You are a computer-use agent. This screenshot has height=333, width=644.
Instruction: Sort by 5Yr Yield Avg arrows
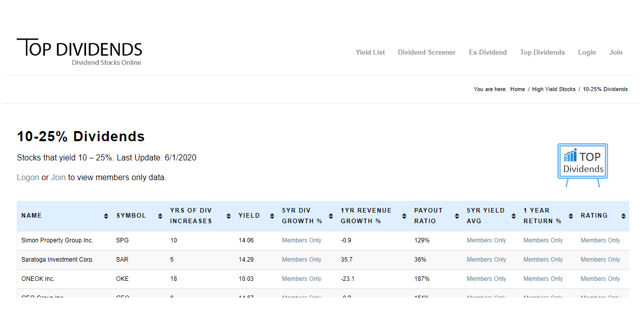click(513, 216)
